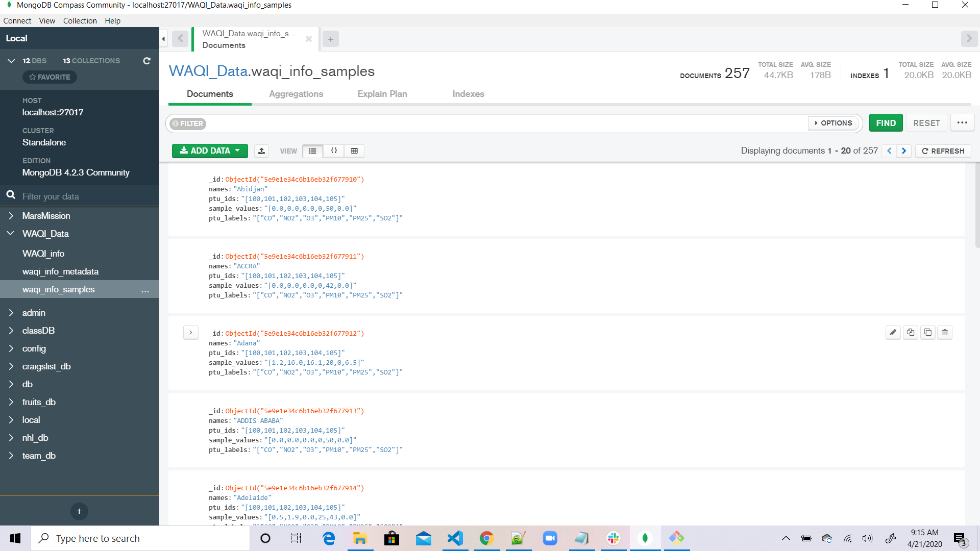Click the FIND button
The image size is (980, 551).
click(x=886, y=123)
